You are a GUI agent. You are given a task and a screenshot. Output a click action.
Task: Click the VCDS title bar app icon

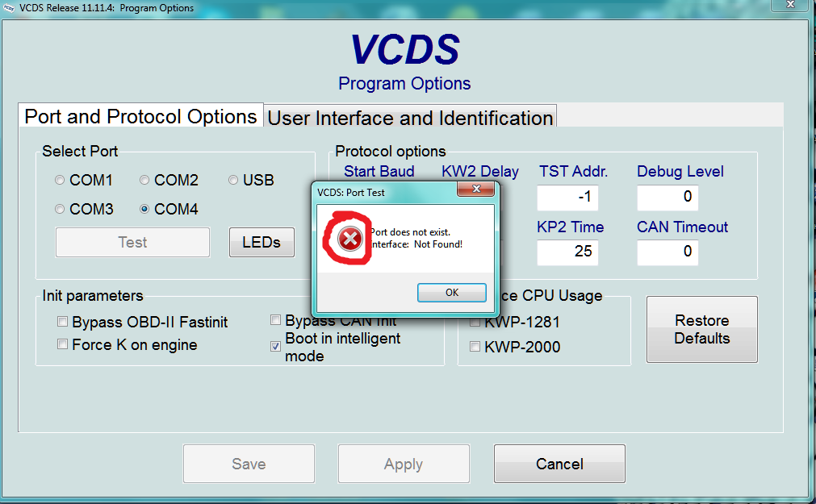(x=9, y=8)
